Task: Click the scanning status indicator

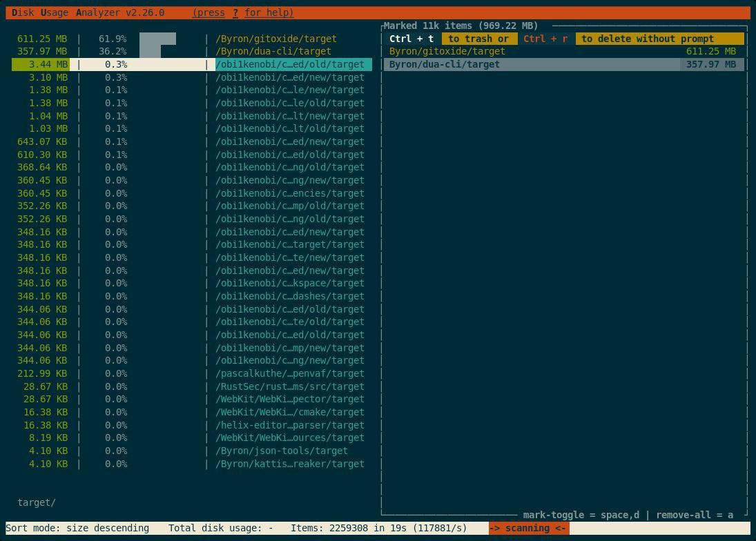Action: (x=528, y=528)
